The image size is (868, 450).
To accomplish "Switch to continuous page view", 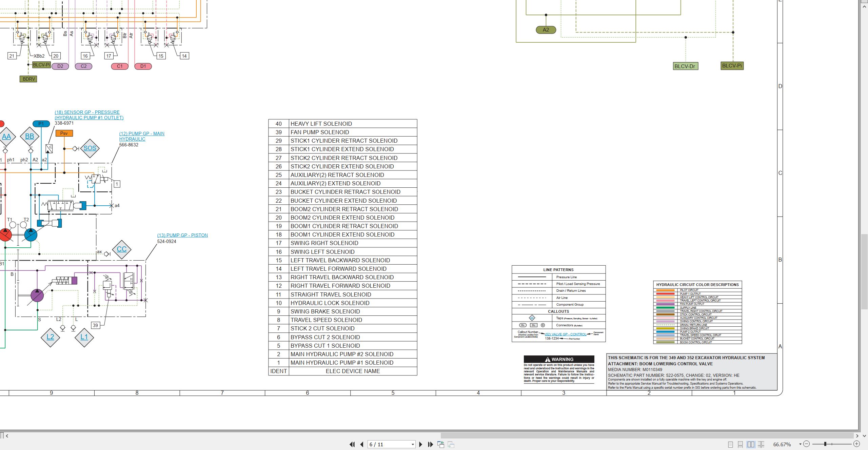I will (741, 444).
